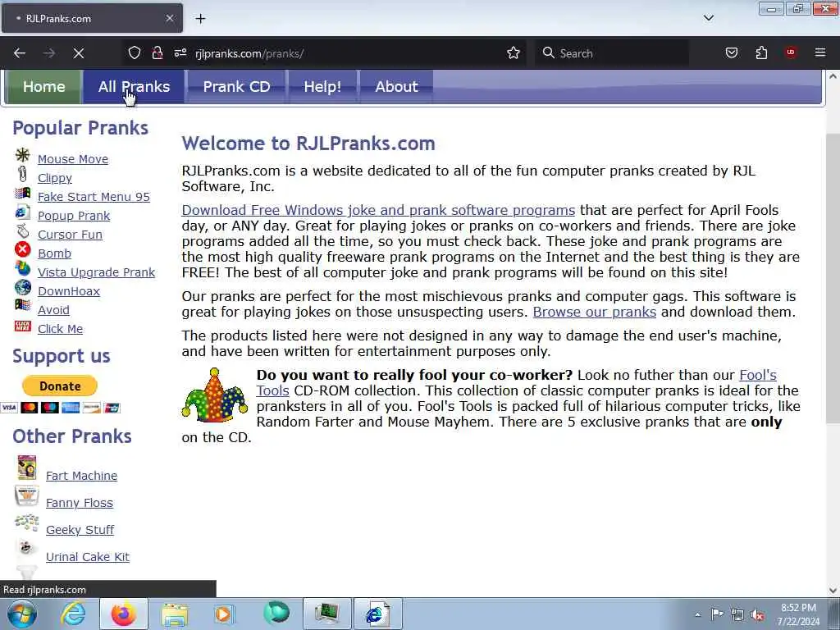The height and width of the screenshot is (630, 840).
Task: Open the Home navigation tab
Action: (x=44, y=87)
